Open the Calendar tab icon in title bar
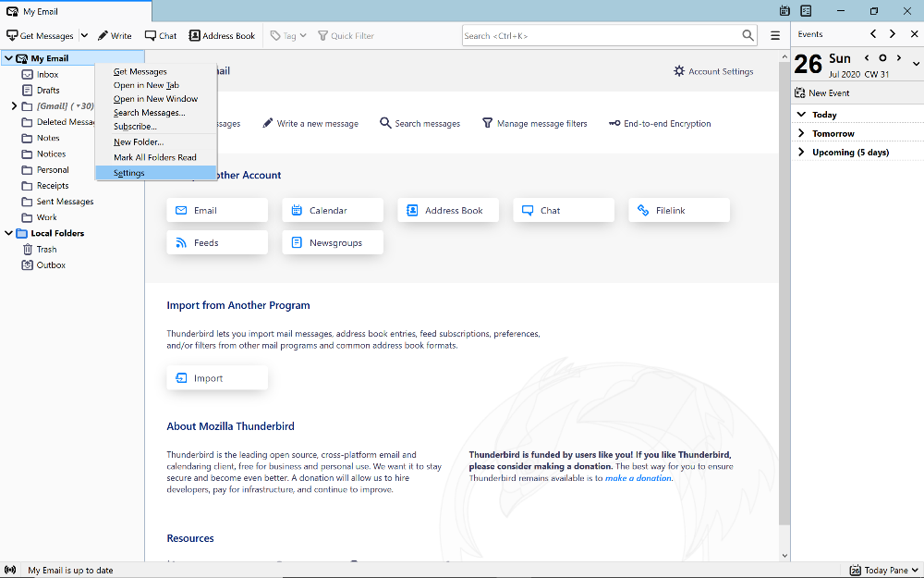The image size is (924, 578). pos(784,10)
